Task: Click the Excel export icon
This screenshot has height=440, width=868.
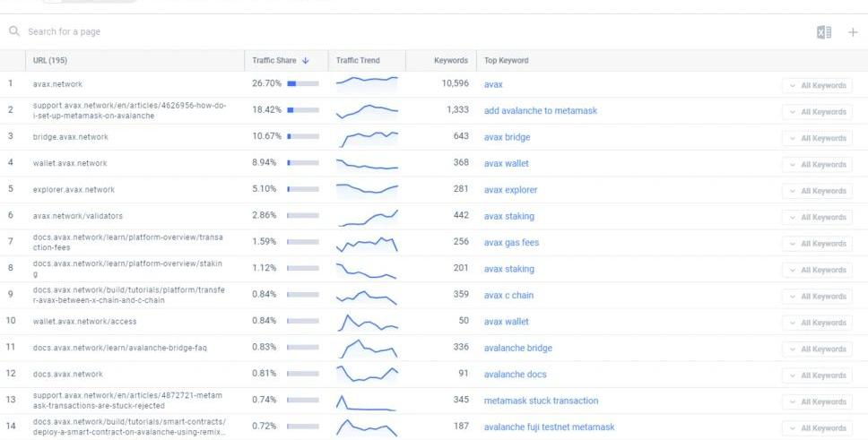Action: [823, 32]
